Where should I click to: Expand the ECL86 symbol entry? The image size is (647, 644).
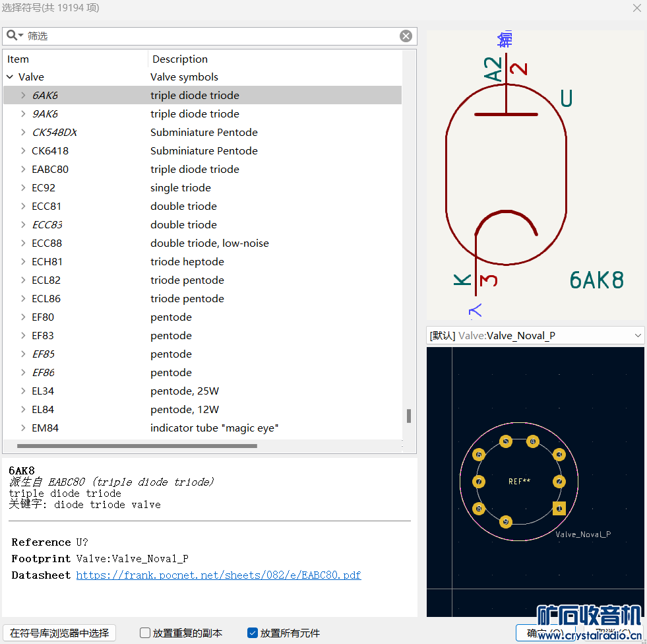point(23,298)
